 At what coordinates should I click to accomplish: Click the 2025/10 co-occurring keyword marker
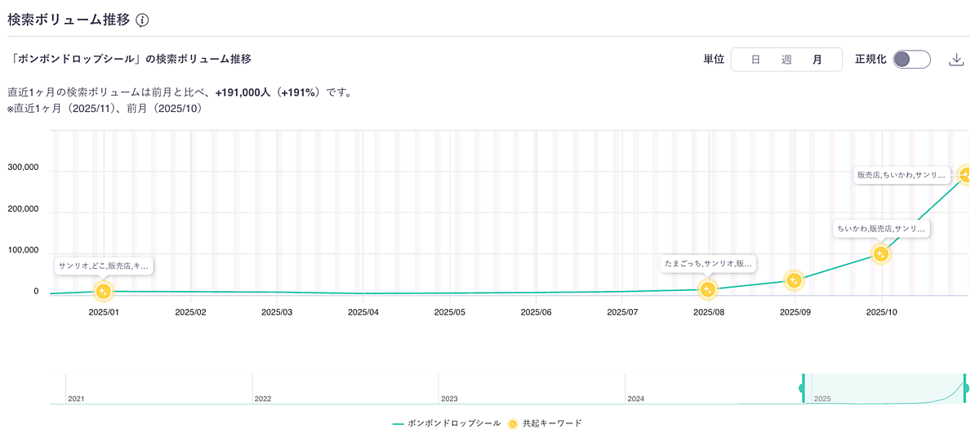coord(880,254)
